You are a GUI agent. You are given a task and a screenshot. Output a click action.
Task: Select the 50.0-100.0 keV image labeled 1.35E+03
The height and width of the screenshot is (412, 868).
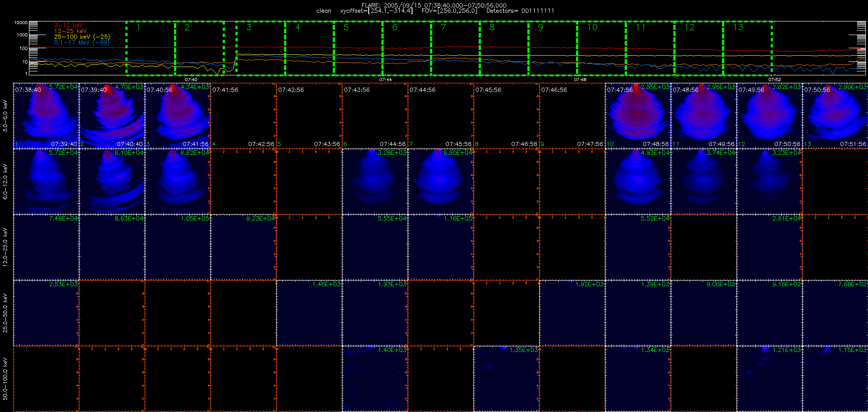point(506,379)
